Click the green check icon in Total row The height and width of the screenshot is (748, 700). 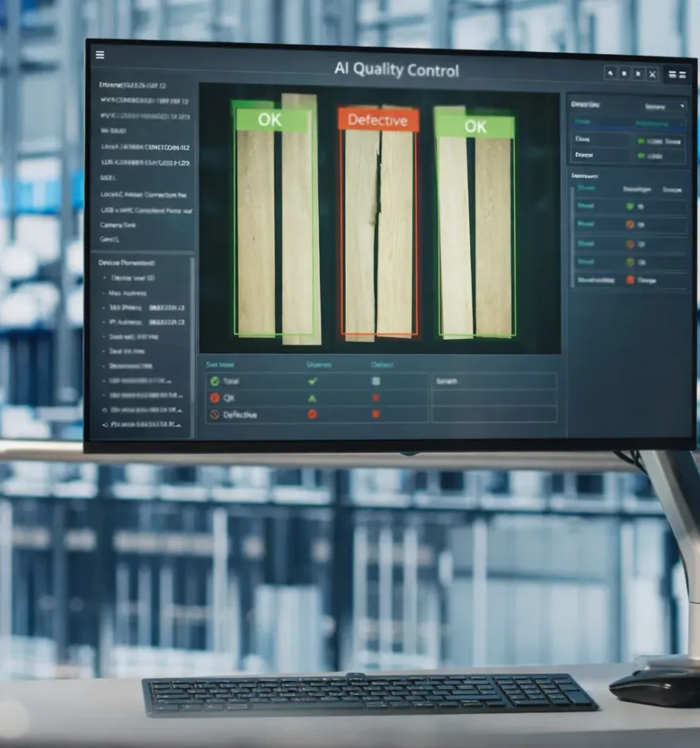coord(313,381)
